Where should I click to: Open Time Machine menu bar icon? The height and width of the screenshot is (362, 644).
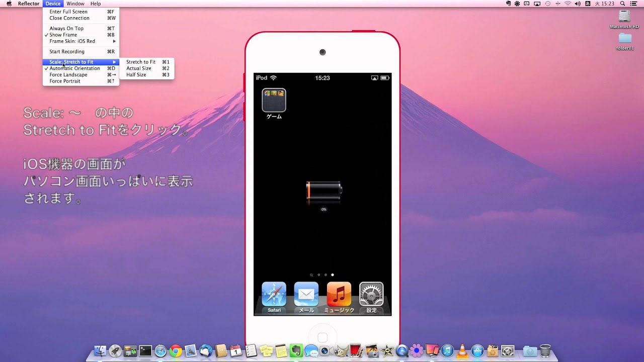[x=548, y=4]
